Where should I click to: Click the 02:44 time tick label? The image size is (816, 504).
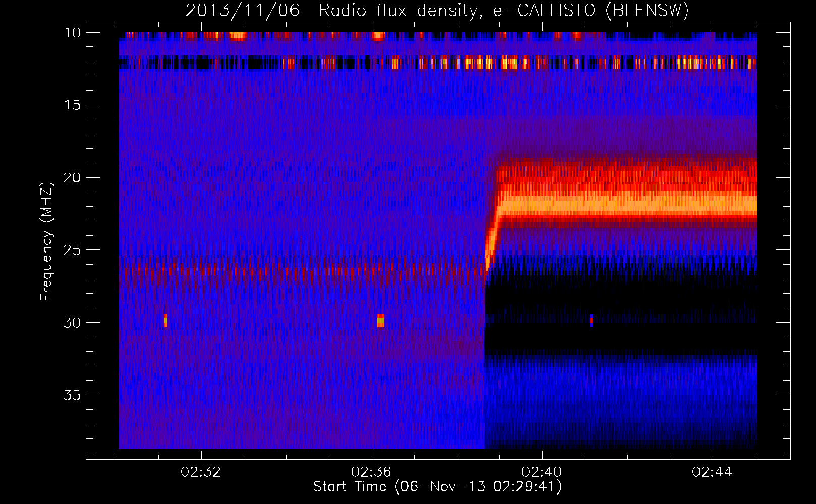click(x=712, y=472)
